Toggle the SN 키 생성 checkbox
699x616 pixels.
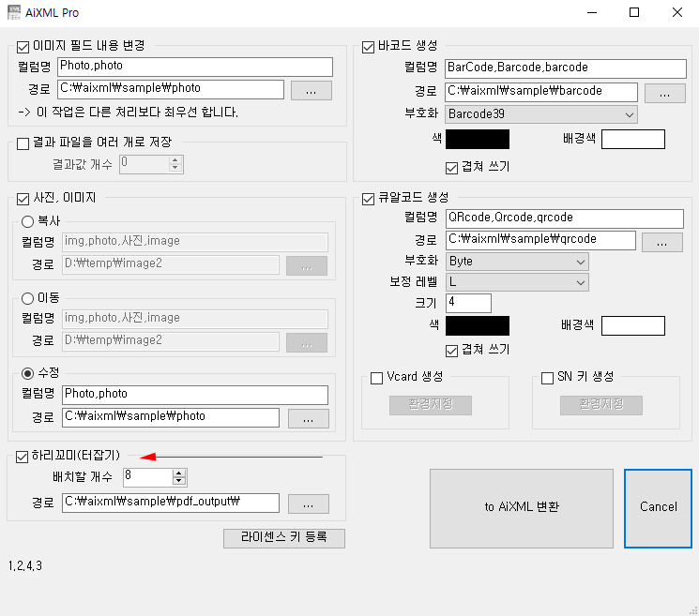(x=548, y=378)
